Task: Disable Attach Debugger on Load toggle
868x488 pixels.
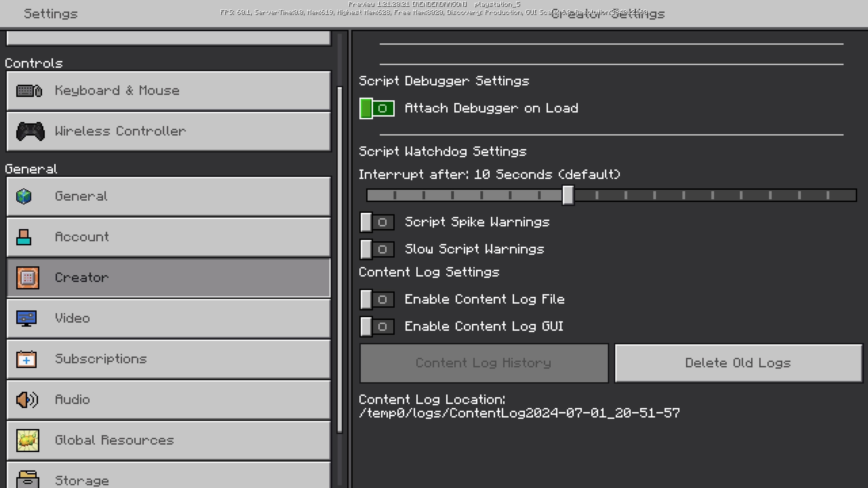Action: (x=377, y=108)
